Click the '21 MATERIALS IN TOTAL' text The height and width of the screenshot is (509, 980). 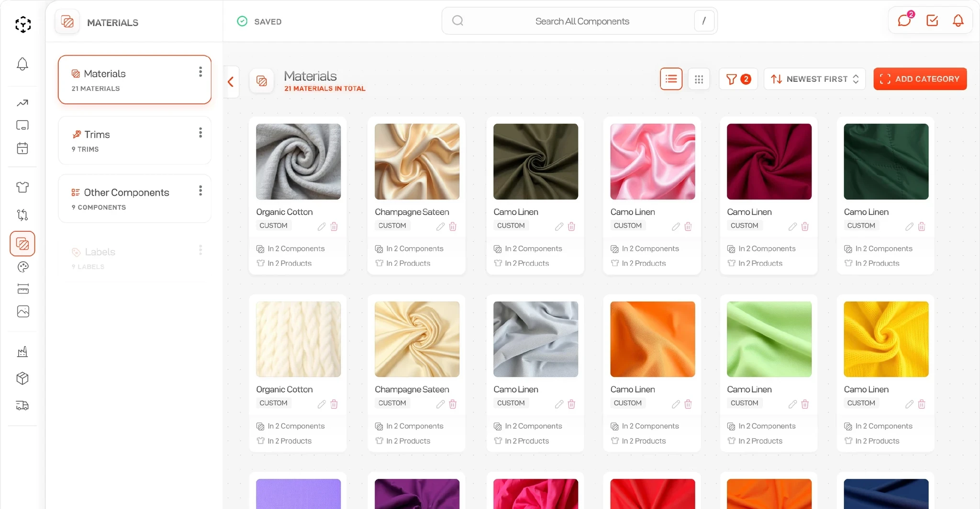pos(325,89)
